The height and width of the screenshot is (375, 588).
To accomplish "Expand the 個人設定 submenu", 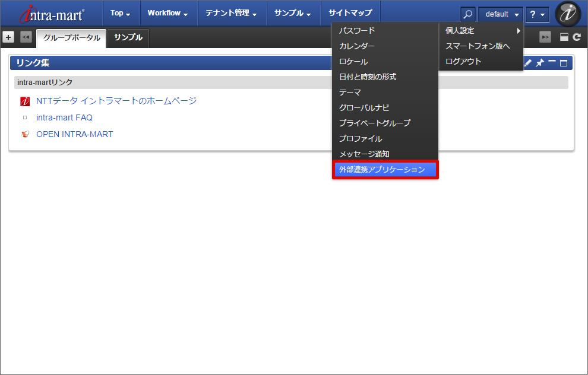I will click(481, 31).
